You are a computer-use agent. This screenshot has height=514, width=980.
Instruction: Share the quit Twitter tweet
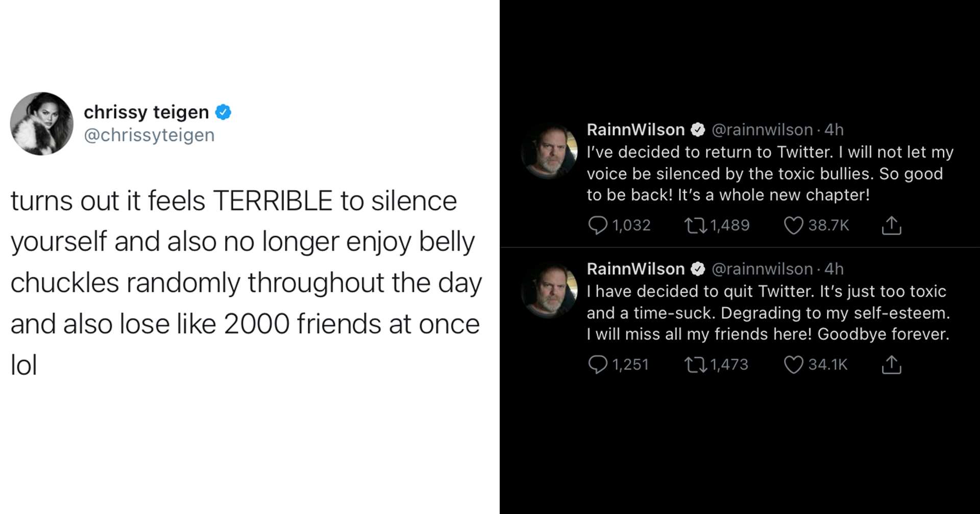point(891,365)
